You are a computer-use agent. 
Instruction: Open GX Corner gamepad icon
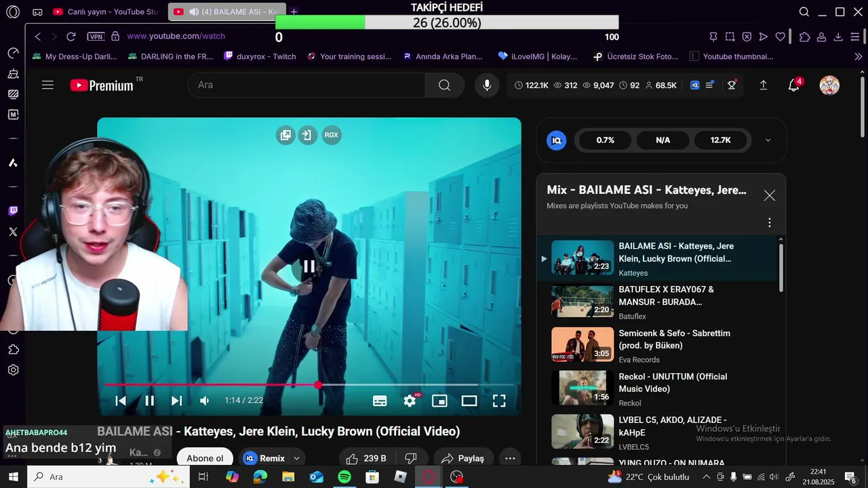point(37,12)
